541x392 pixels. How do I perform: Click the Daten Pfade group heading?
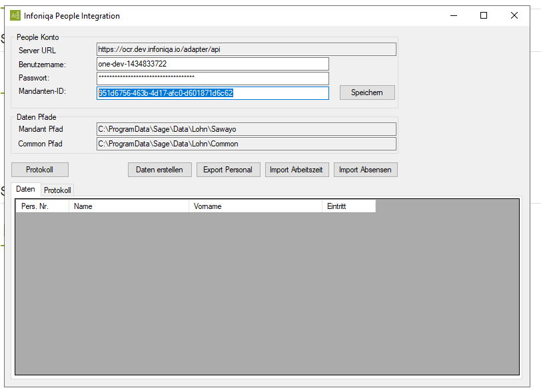click(x=36, y=117)
